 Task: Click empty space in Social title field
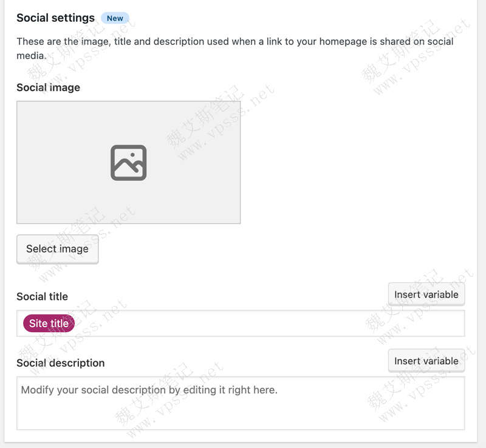point(267,324)
